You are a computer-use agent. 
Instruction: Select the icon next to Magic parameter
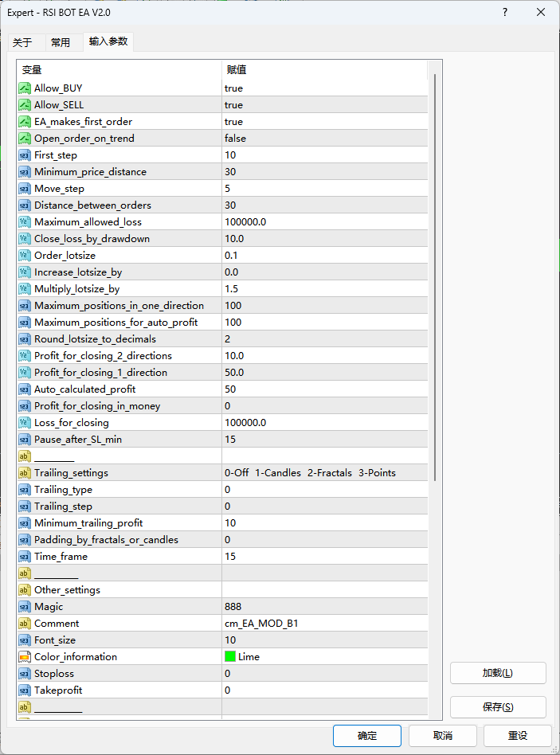(x=25, y=607)
